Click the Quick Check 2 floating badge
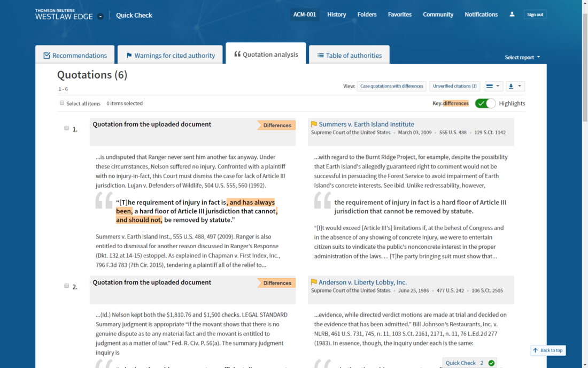Viewport: 588px width, 368px height. pyautogui.click(x=469, y=363)
